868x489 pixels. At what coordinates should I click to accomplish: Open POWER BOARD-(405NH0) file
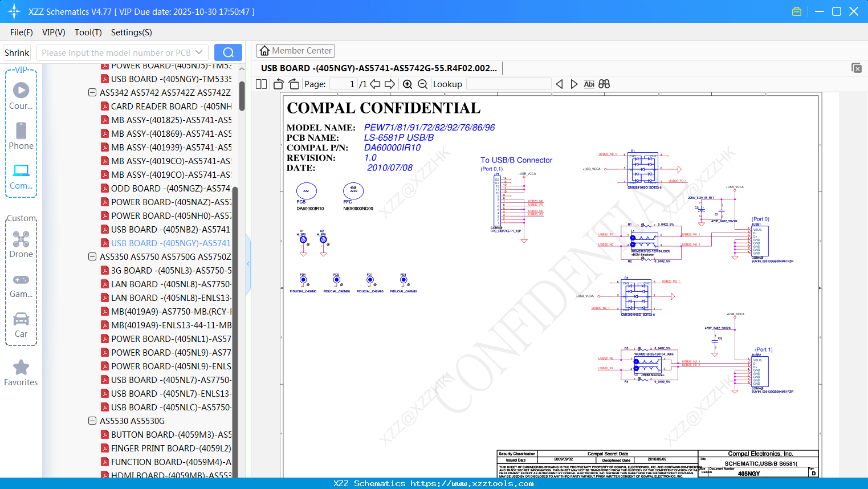click(x=172, y=215)
